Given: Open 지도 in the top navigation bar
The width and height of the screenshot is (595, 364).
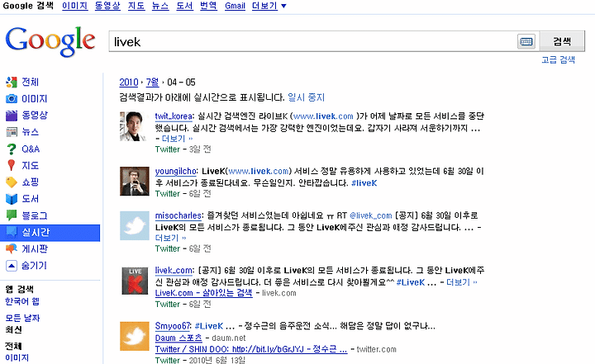Looking at the screenshot, I should (136, 6).
